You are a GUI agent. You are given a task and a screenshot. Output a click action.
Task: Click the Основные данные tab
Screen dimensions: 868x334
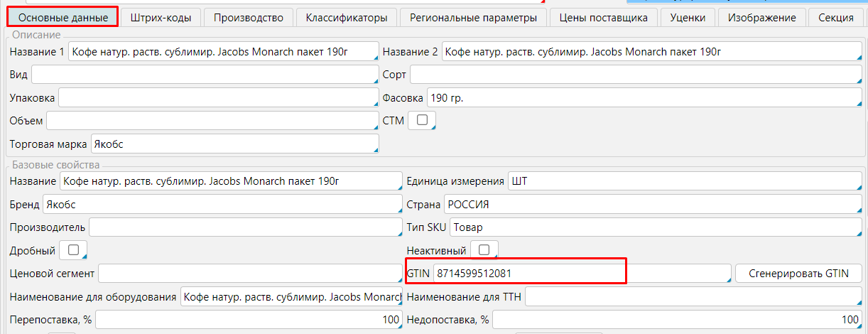63,18
